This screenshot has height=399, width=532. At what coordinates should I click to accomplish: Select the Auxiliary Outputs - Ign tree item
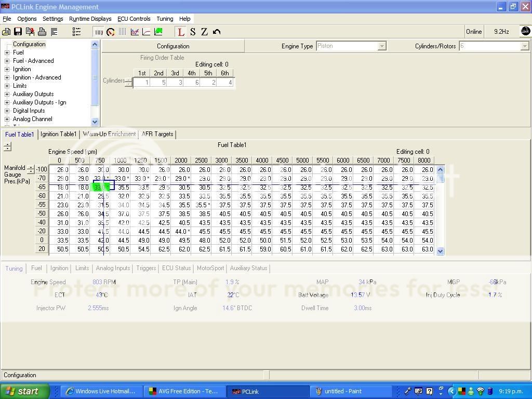pos(39,102)
